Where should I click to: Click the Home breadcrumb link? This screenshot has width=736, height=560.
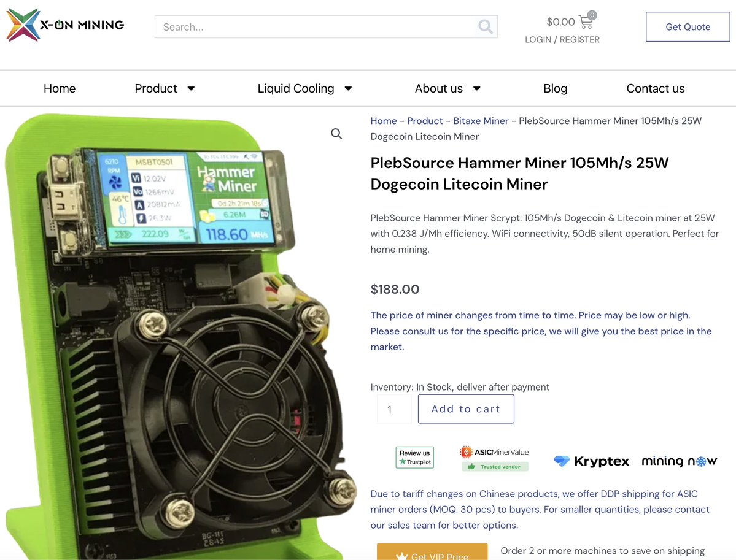[384, 121]
